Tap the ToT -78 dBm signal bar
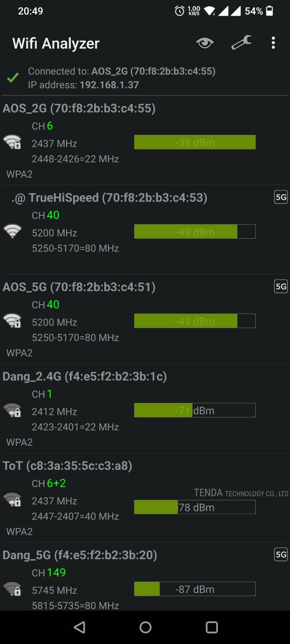Screen dimensions: 290x644 195,507
